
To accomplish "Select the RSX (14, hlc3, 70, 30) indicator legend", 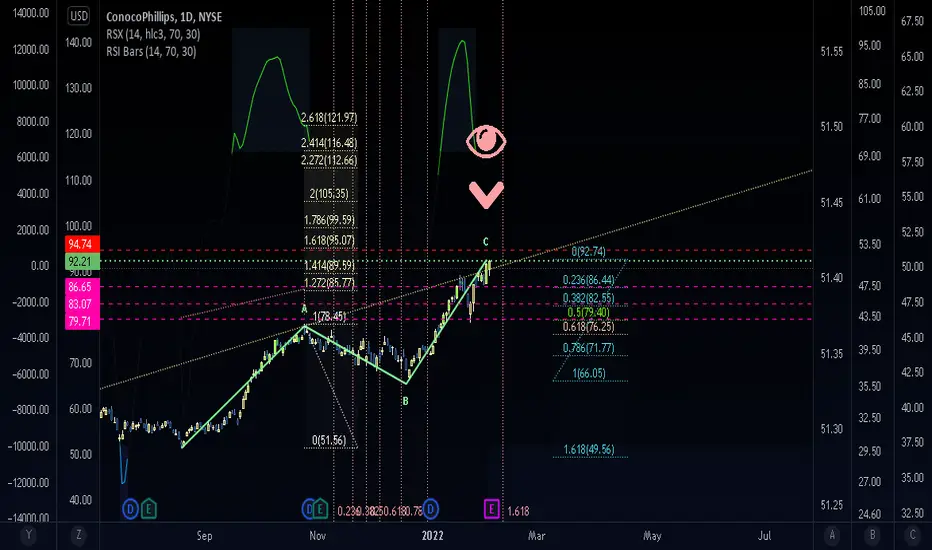I will point(153,34).
